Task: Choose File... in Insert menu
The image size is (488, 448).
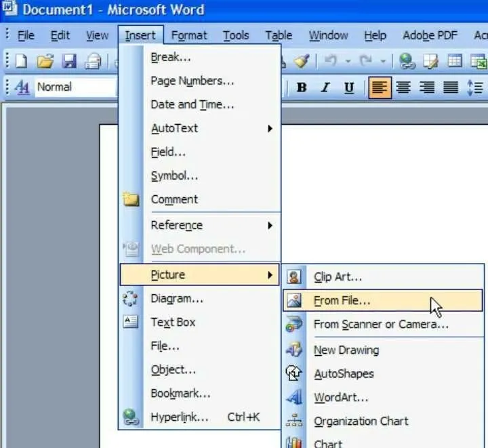Action: pos(200,346)
